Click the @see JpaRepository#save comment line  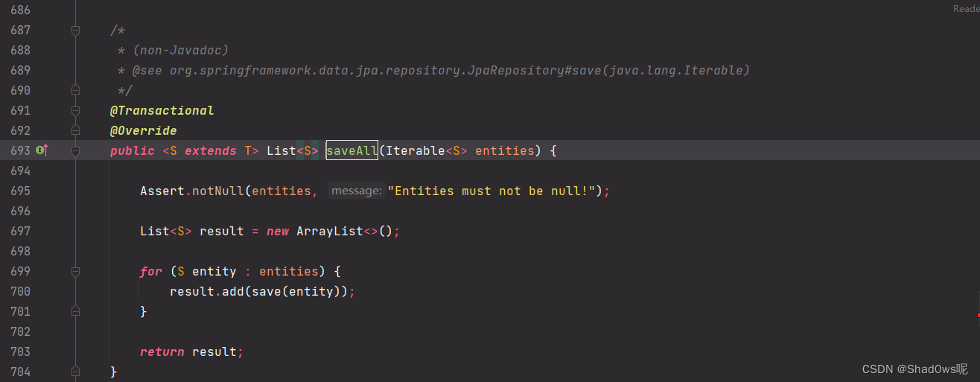click(x=433, y=70)
